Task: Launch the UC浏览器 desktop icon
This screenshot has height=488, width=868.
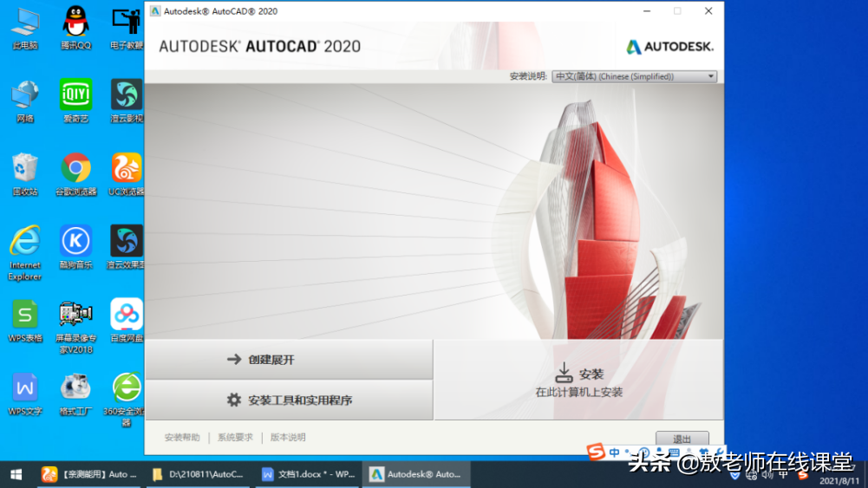Action: click(127, 174)
